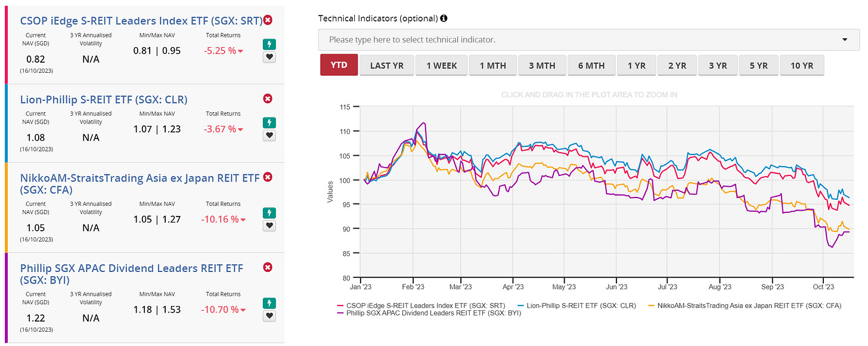
Task: Switch chart to 5 YR range
Action: point(758,66)
